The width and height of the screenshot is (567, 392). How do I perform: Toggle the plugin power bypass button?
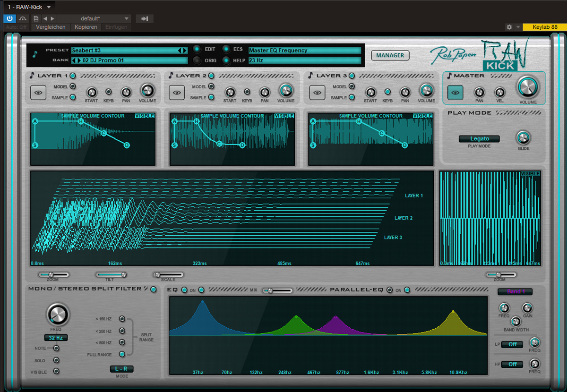pyautogui.click(x=9, y=18)
